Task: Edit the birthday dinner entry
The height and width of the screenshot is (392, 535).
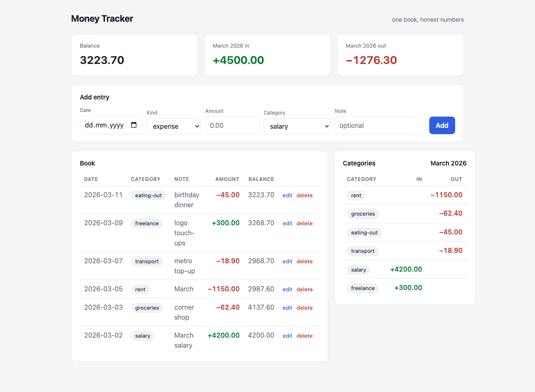Action: pos(288,195)
